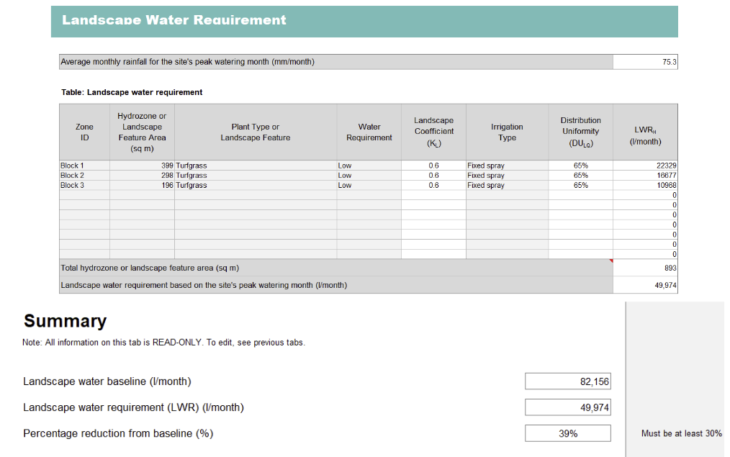Click the percentage reduction 39% box
This screenshot has width=730, height=457.
coord(567,433)
